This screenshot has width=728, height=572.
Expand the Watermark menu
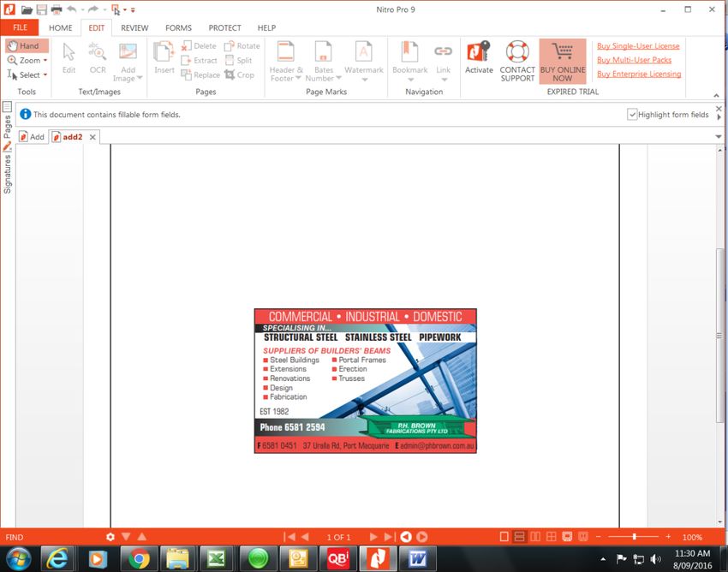pos(365,80)
